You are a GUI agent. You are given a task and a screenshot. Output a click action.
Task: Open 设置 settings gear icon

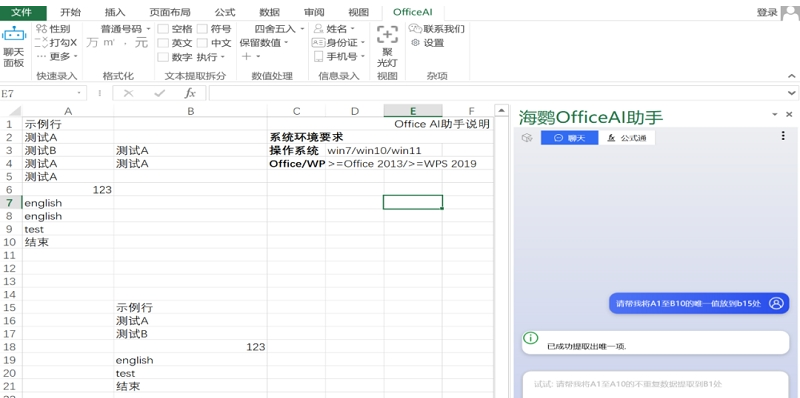415,43
